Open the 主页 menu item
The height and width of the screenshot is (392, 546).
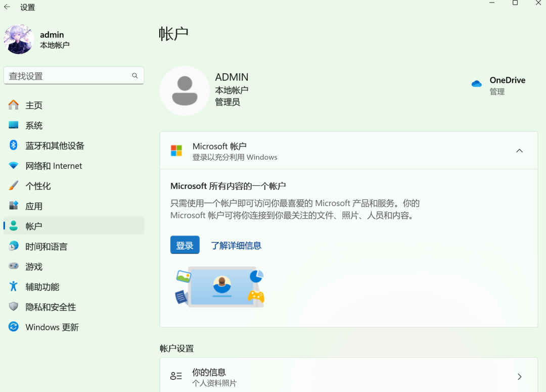(73, 105)
